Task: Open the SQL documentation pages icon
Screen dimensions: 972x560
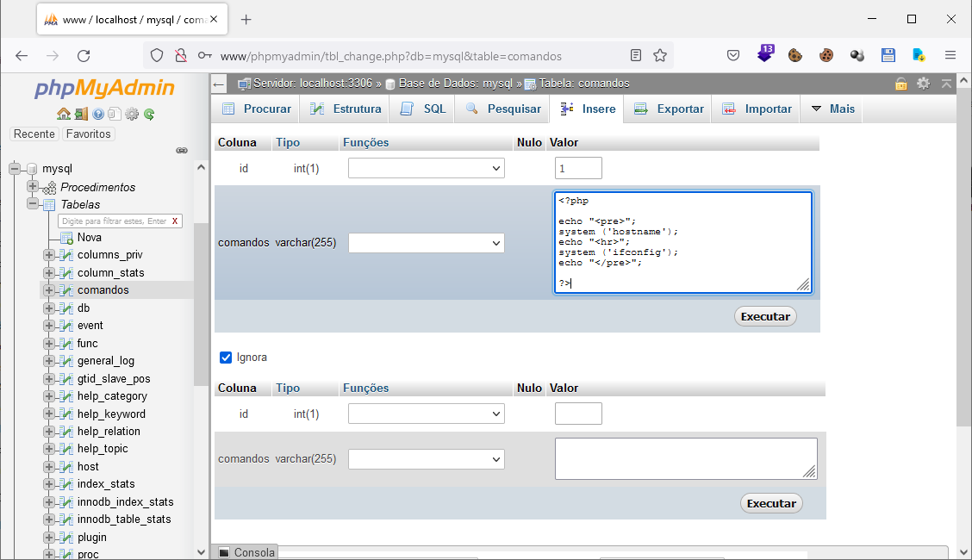Action: pyautogui.click(x=114, y=114)
